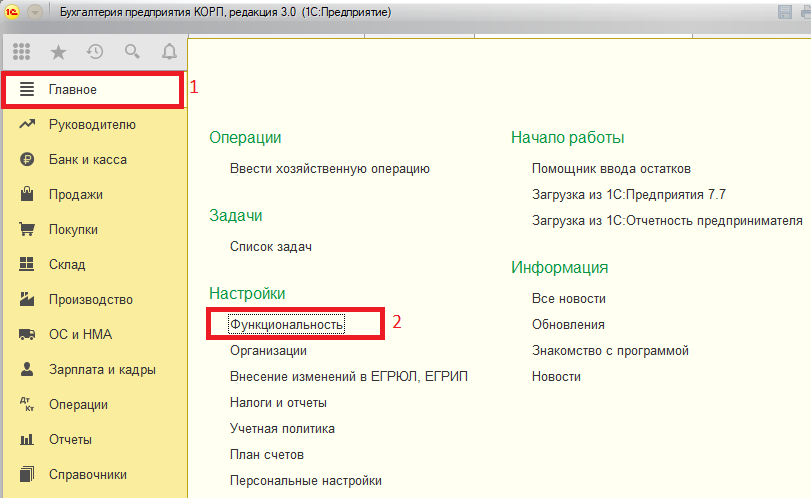Click the ОС и НМА truck icon

pyautogui.click(x=27, y=335)
